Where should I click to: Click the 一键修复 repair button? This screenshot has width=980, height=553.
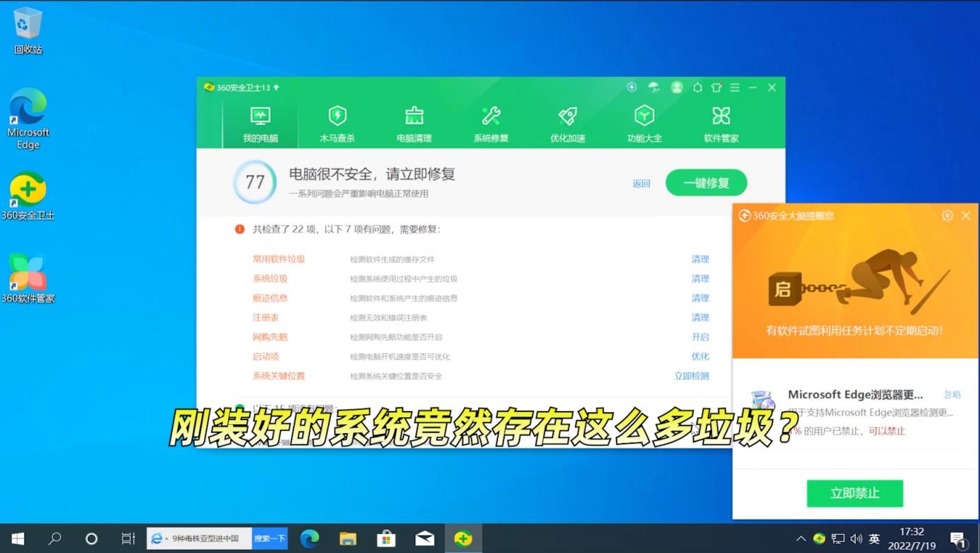tap(706, 182)
